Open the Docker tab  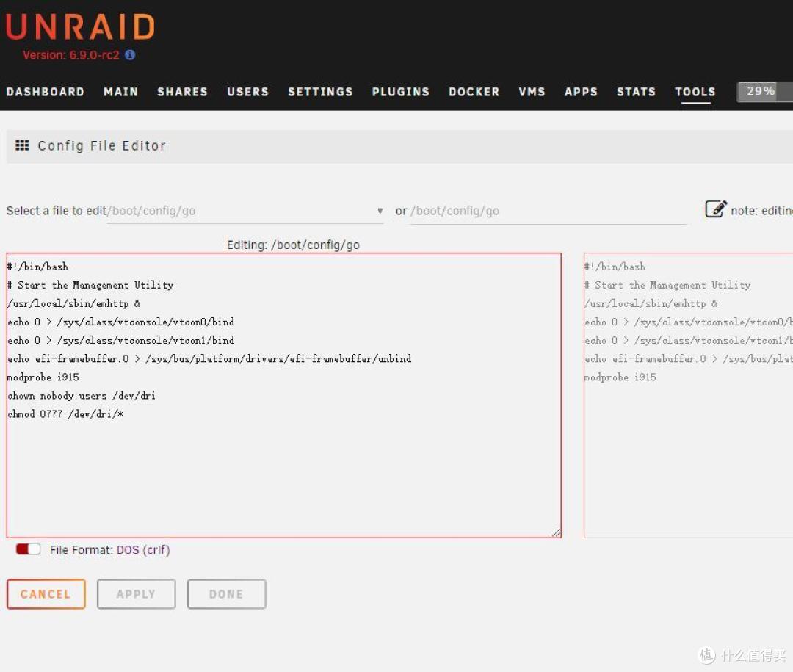click(474, 92)
